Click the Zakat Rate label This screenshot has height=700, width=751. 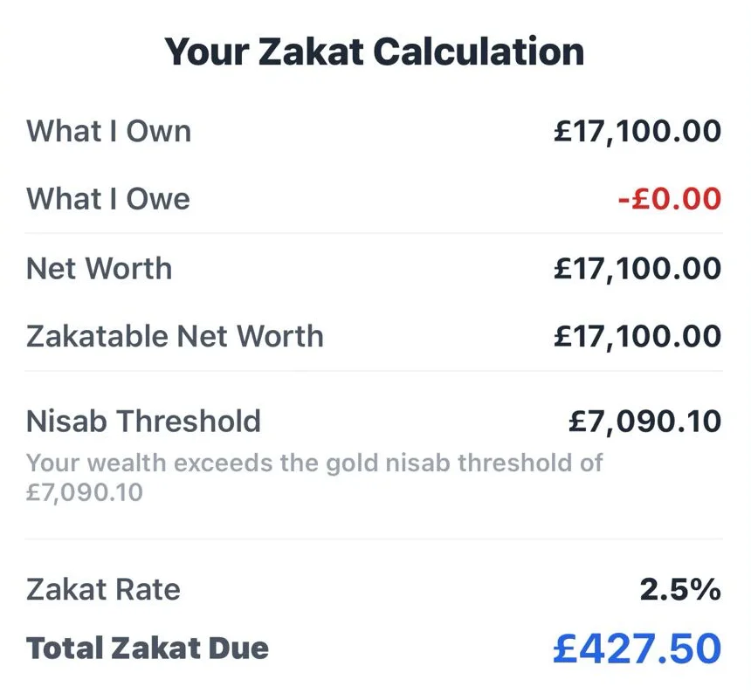point(103,589)
